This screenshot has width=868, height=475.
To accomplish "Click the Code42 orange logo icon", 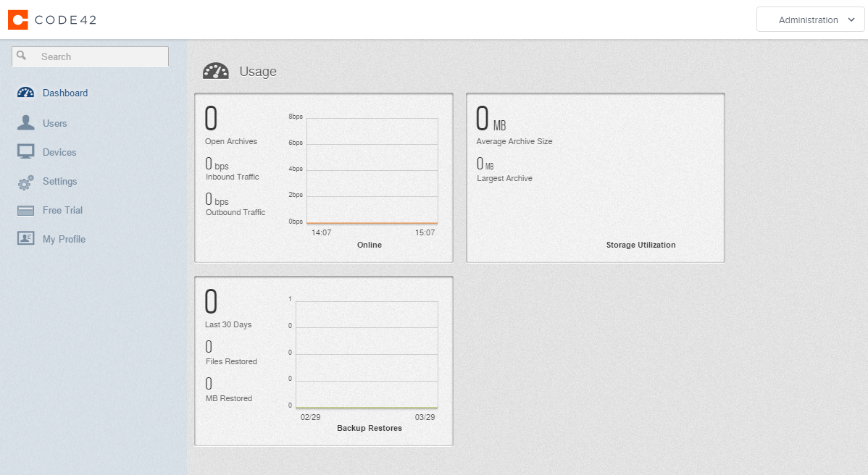I will [x=17, y=20].
